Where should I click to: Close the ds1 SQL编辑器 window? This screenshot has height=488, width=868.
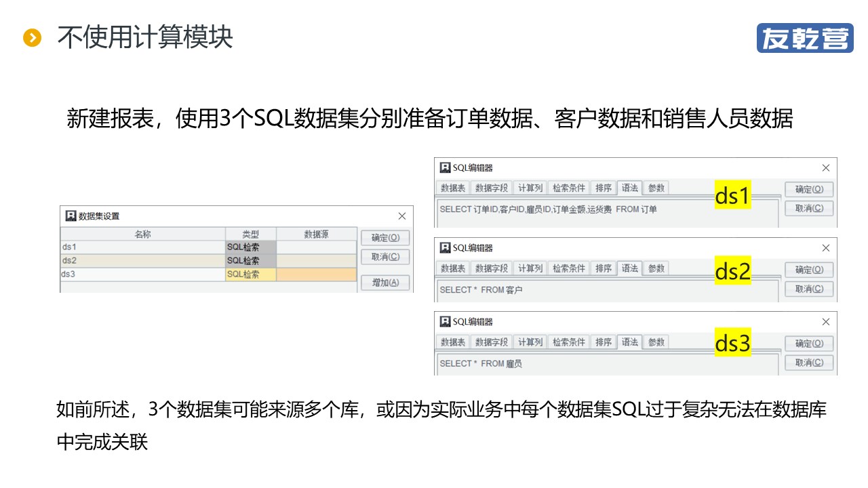pos(825,168)
